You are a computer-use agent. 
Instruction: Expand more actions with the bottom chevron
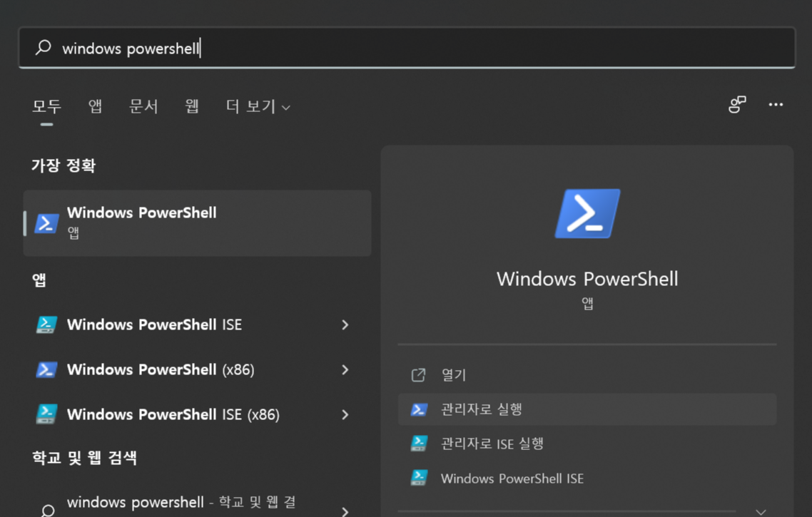pyautogui.click(x=761, y=512)
